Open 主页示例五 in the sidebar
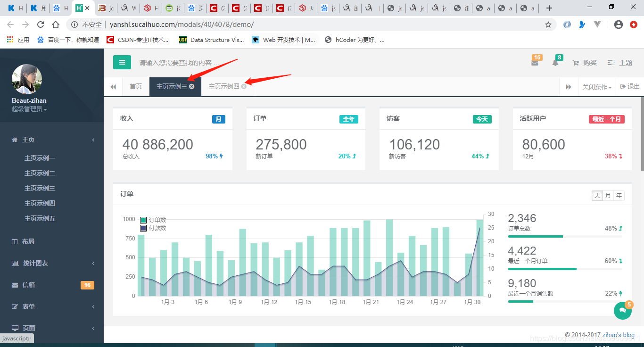The image size is (644, 347). click(40, 218)
